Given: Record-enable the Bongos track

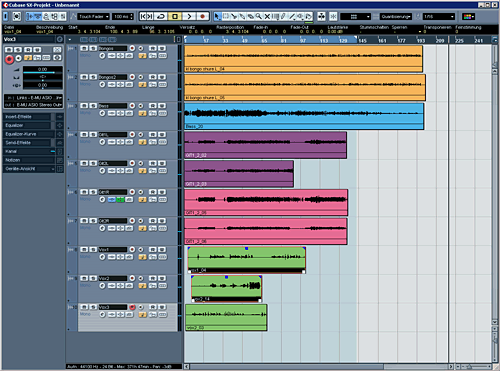Looking at the screenshot, I should (132, 48).
